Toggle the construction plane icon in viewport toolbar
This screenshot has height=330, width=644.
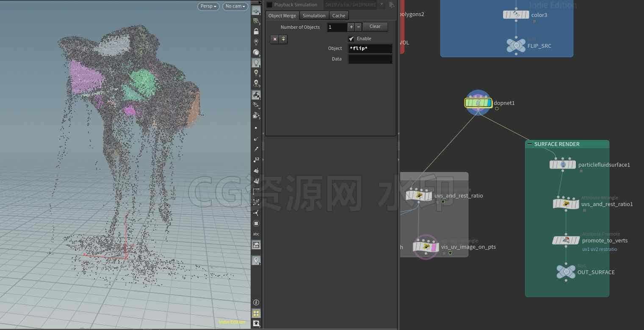pyautogui.click(x=256, y=21)
